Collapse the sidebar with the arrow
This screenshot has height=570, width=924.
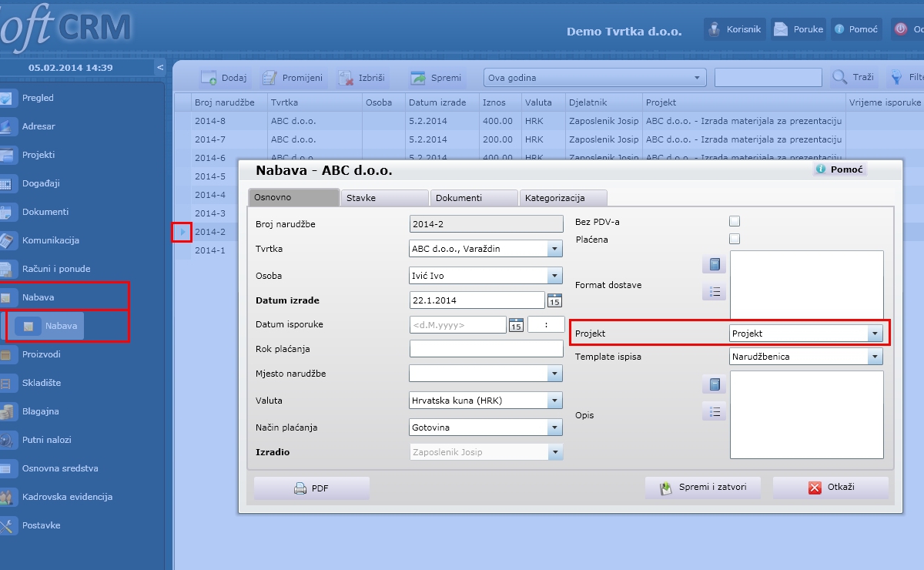[160, 68]
